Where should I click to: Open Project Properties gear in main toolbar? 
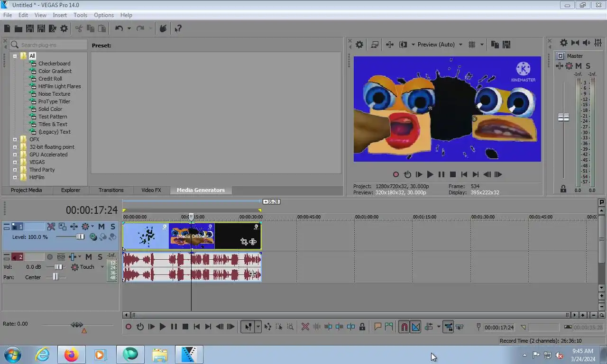point(64,29)
